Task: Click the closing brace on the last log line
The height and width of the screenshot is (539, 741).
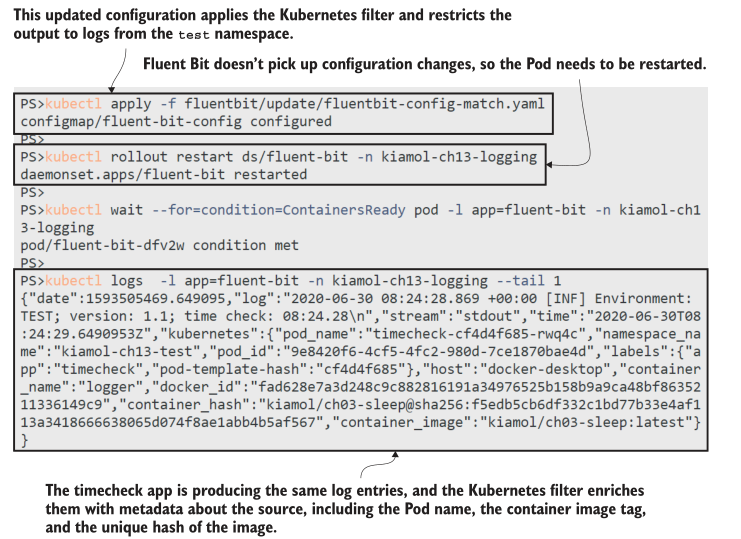Action: (x=25, y=439)
